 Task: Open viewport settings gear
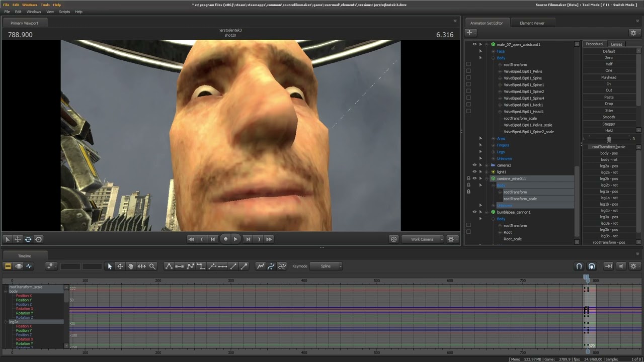coord(451,239)
